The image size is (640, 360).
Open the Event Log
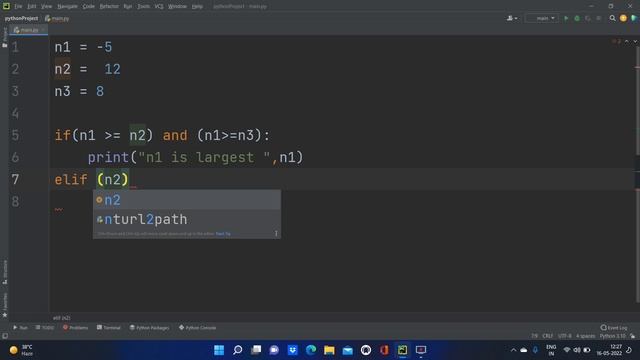coord(614,328)
